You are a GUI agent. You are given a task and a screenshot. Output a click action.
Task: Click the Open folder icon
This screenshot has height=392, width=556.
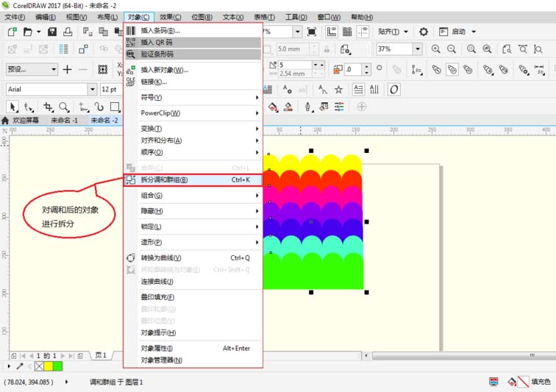(28, 32)
